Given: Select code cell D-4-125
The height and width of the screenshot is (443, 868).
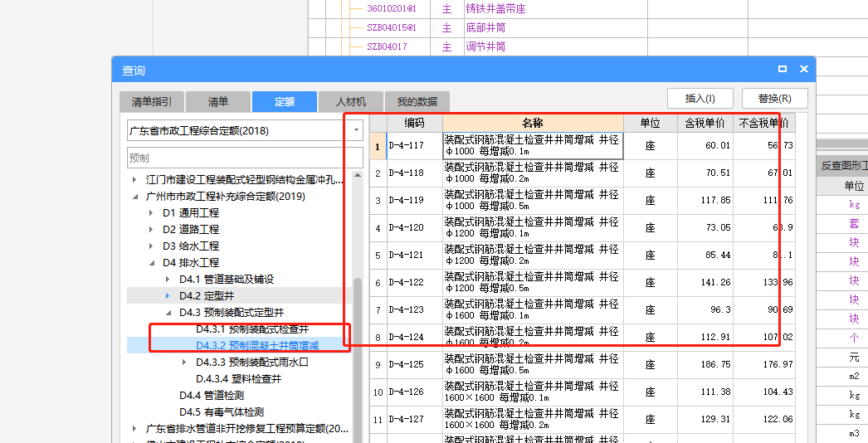Looking at the screenshot, I should pyautogui.click(x=414, y=365).
